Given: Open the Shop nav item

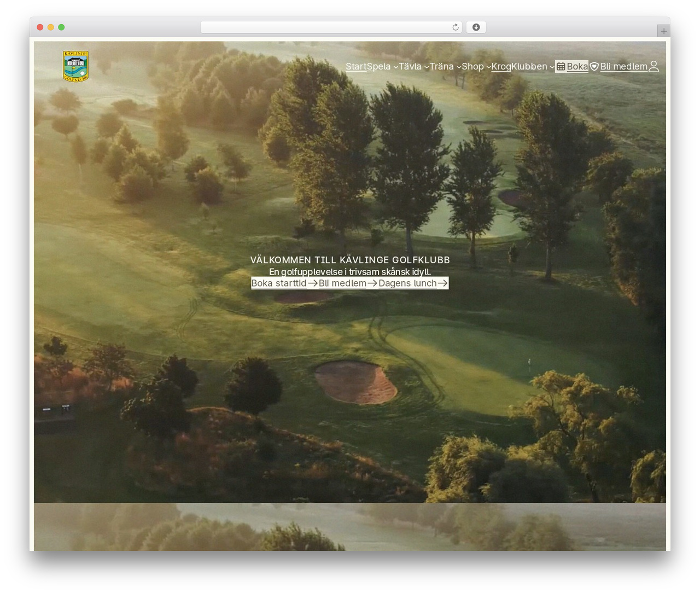Looking at the screenshot, I should [x=472, y=67].
